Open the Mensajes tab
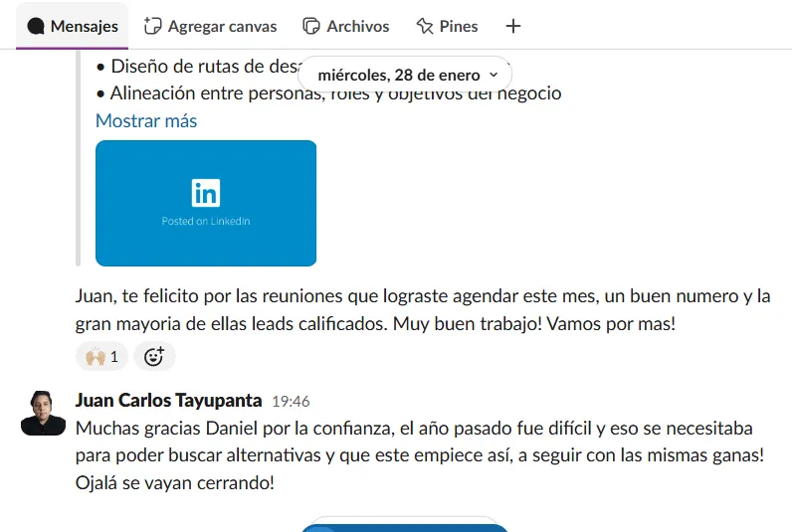Image resolution: width=792 pixels, height=532 pixels. coord(73,26)
